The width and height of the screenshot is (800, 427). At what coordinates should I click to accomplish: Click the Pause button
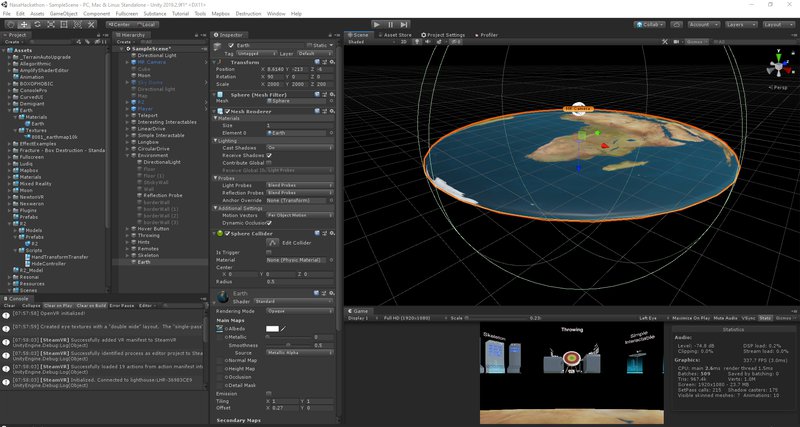tap(389, 24)
